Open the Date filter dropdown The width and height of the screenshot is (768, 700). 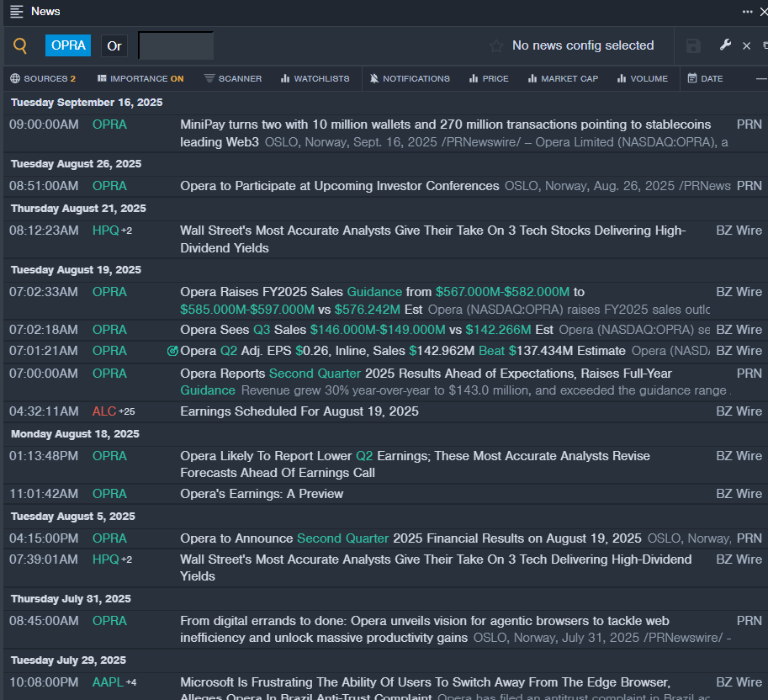click(705, 78)
